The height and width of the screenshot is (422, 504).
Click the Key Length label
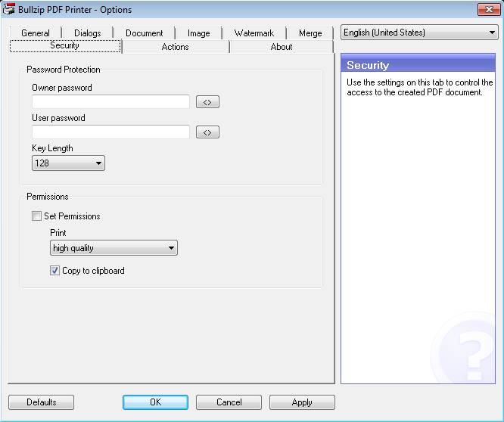(x=52, y=148)
